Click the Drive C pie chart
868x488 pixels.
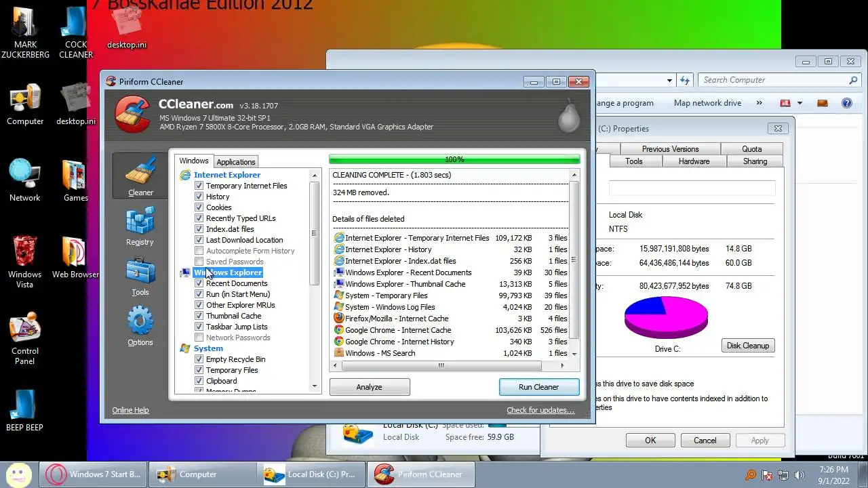pos(666,317)
